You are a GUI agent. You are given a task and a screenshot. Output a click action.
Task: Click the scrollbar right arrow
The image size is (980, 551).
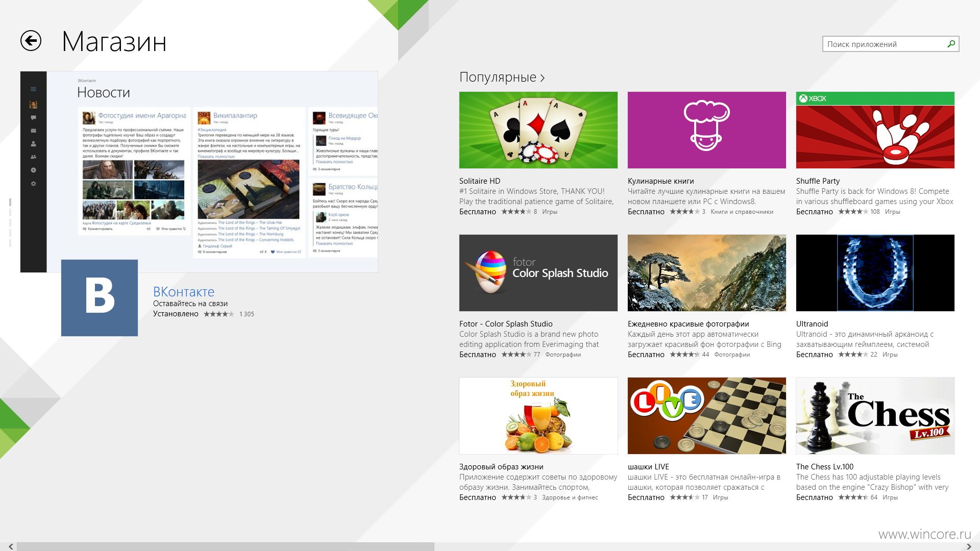[x=968, y=546]
